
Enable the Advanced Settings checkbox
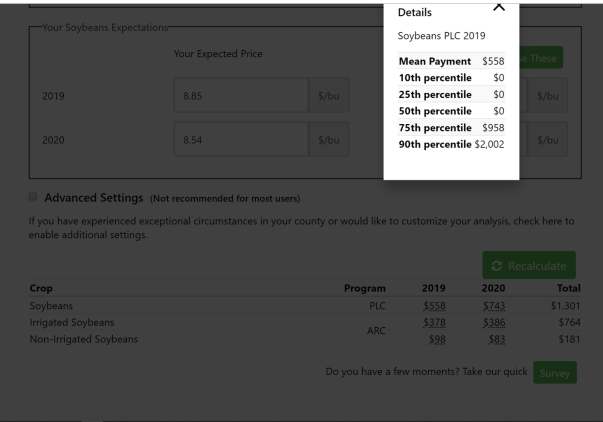point(34,195)
